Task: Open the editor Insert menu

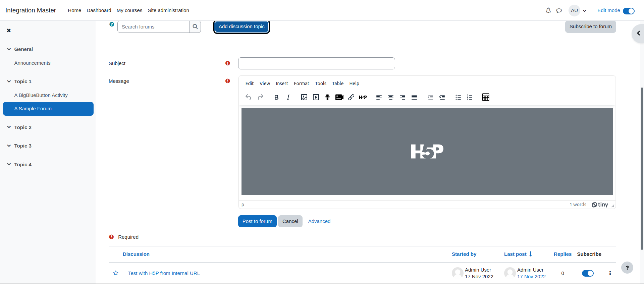Action: 282,83
